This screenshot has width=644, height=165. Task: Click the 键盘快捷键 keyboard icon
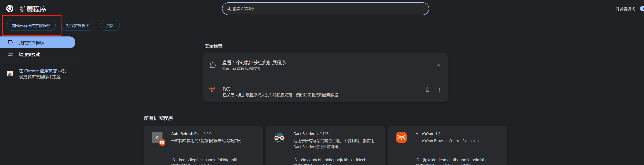tap(10, 54)
